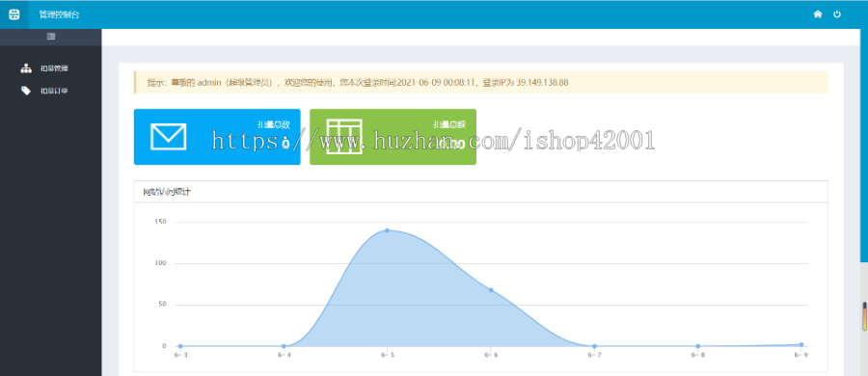Click the 100 y-axis label
Screen dimensions: 868x376
[161, 263]
